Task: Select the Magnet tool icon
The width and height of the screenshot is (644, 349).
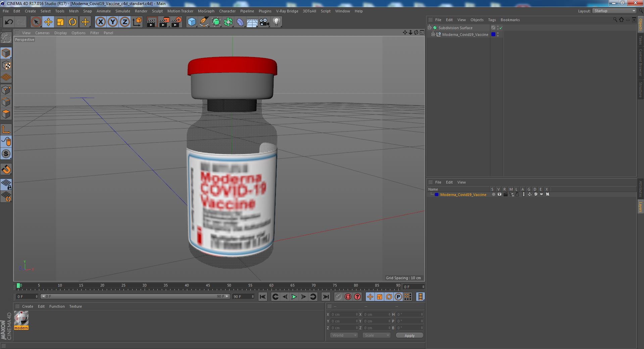Action: (x=6, y=169)
